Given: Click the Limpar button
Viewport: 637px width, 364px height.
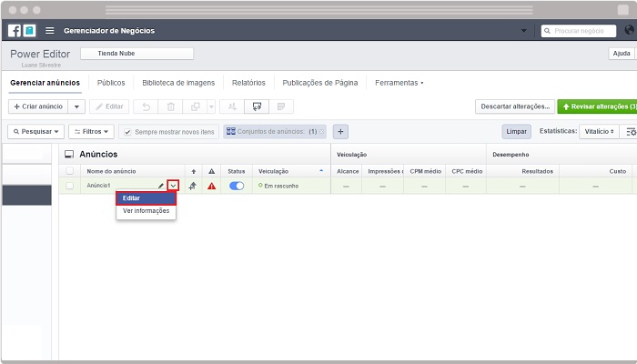Looking at the screenshot, I should 516,132.
